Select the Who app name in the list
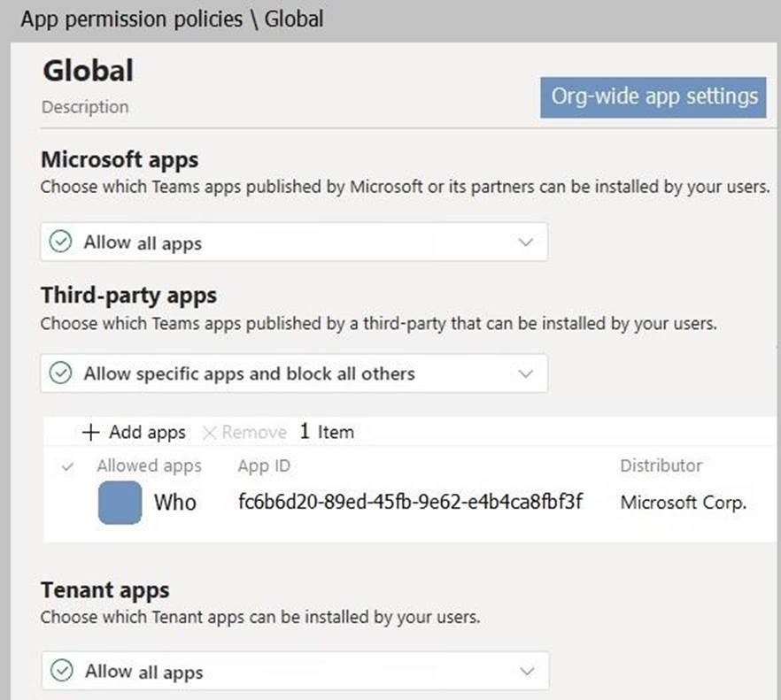Image resolution: width=781 pixels, height=700 pixels. [x=175, y=503]
